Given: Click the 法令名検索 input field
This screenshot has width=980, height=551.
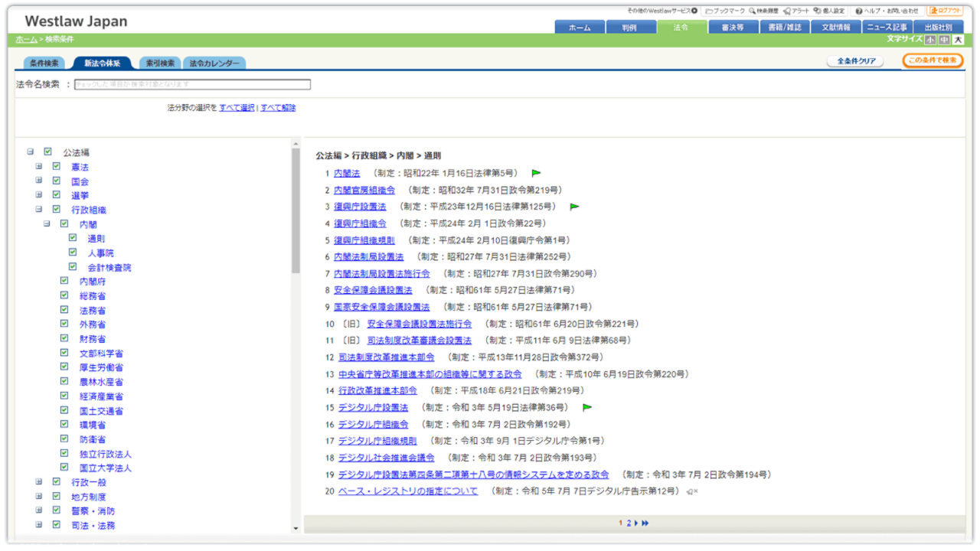Looking at the screenshot, I should [x=192, y=84].
